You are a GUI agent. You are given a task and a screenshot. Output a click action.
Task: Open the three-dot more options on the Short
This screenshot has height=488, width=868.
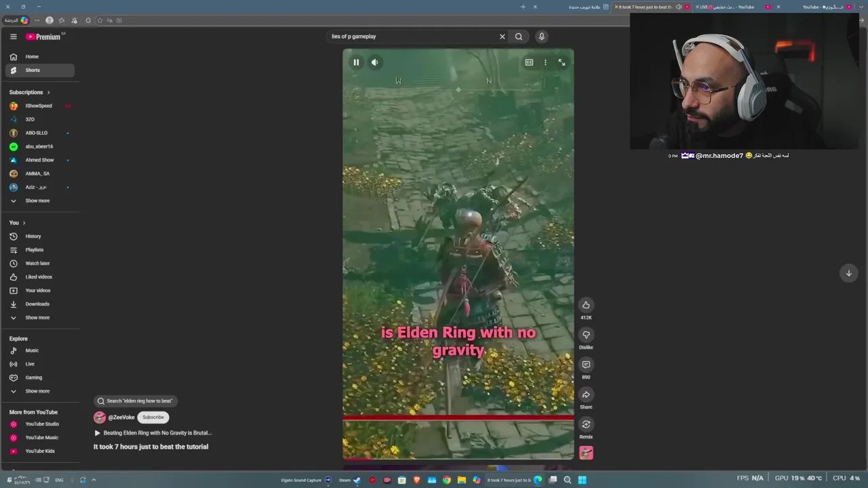point(545,62)
